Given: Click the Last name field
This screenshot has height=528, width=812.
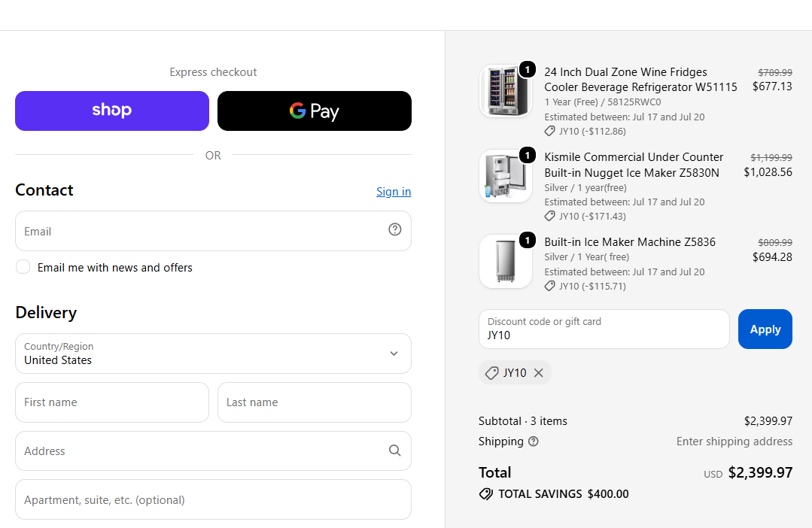Looking at the screenshot, I should [x=315, y=402].
